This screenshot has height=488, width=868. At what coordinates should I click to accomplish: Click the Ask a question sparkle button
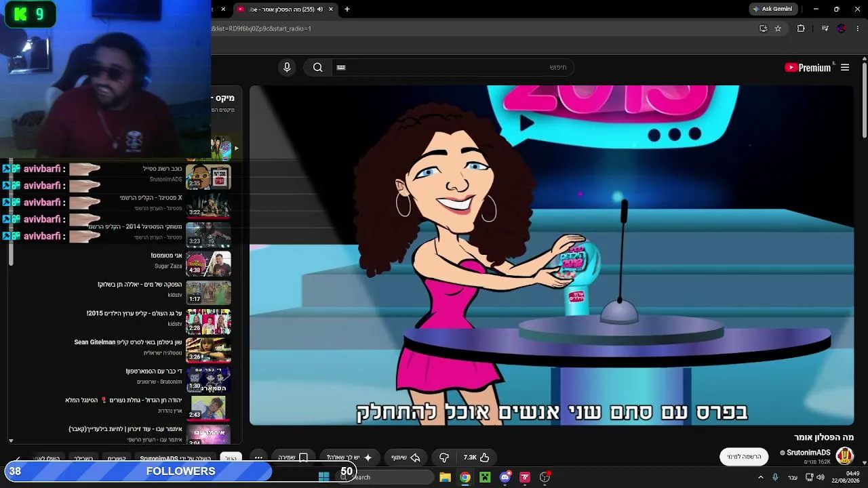350,457
